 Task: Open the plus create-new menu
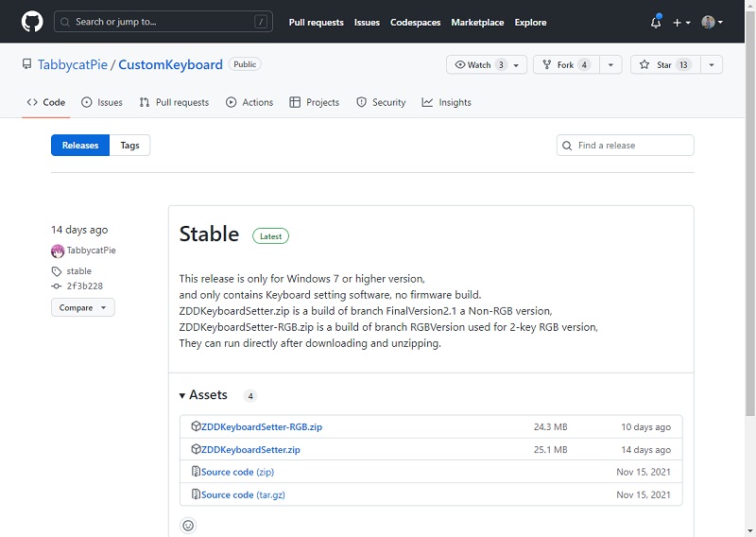pos(681,22)
